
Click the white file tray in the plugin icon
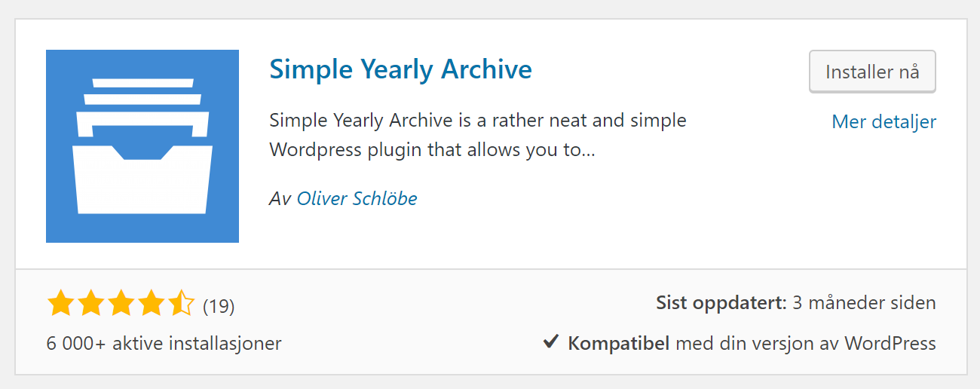click(142, 179)
